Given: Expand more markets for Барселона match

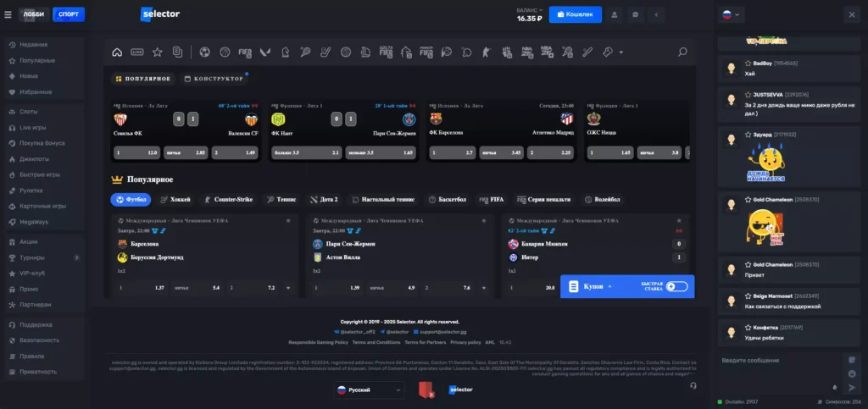Looking at the screenshot, I should pyautogui.click(x=288, y=288).
